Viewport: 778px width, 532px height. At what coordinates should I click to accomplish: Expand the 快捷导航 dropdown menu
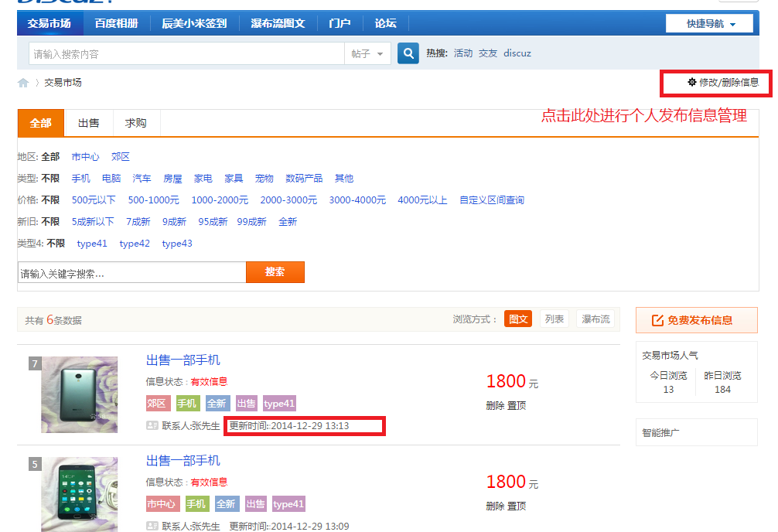coord(709,23)
